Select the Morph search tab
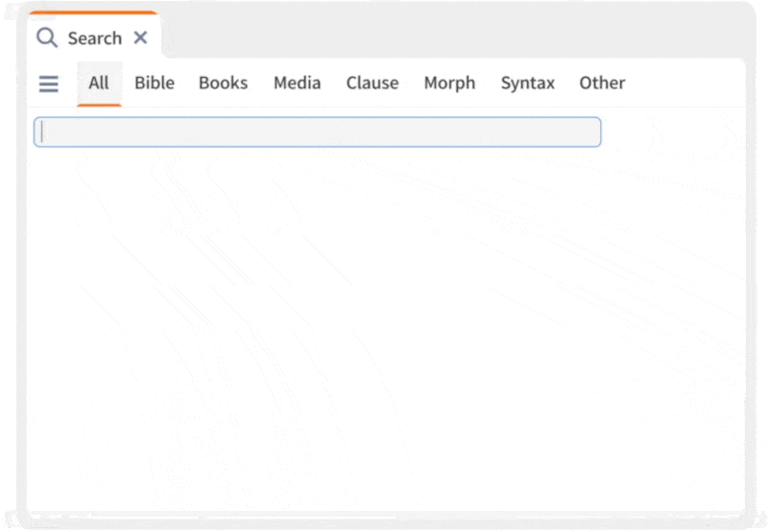Screen dimensions: 768x532 coord(449,84)
